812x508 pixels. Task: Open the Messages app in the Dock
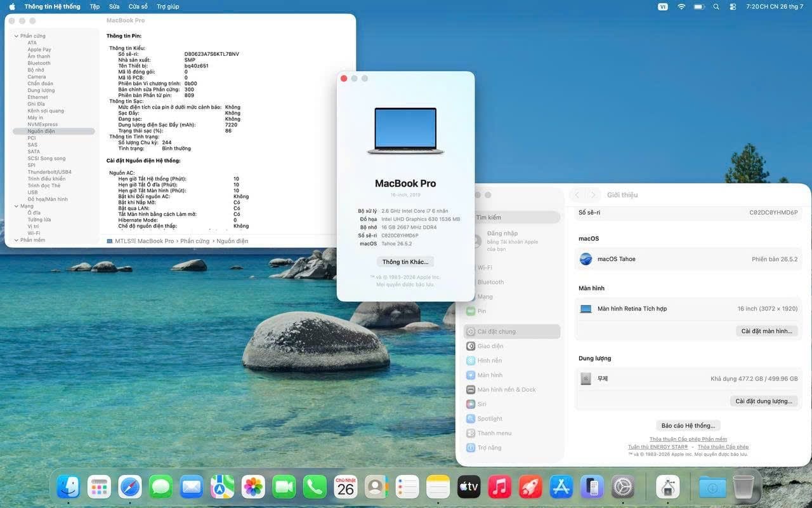(x=161, y=487)
